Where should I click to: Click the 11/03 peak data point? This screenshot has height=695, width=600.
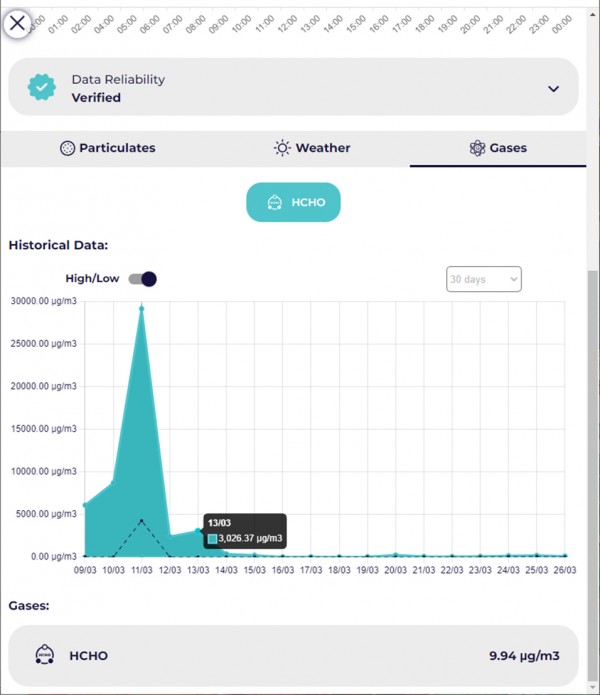click(142, 308)
